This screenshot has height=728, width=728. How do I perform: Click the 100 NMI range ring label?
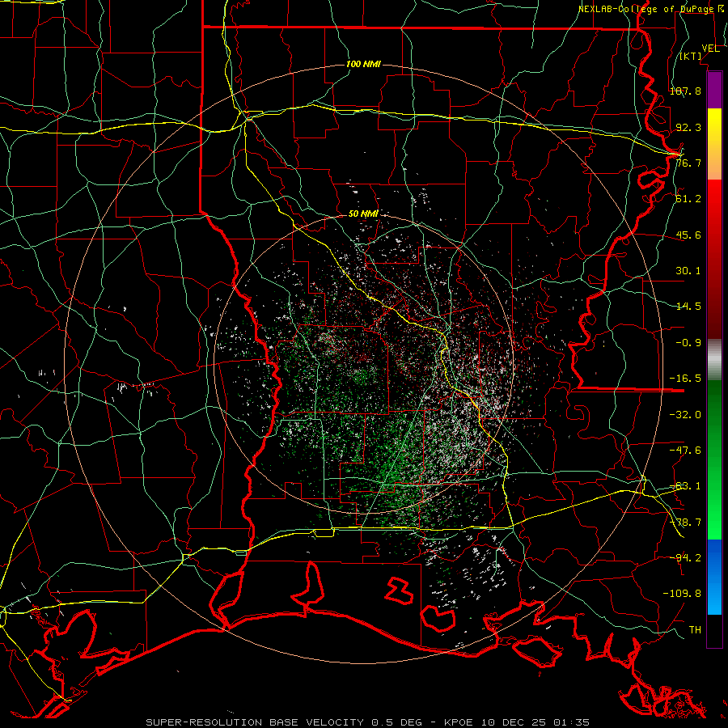click(363, 64)
